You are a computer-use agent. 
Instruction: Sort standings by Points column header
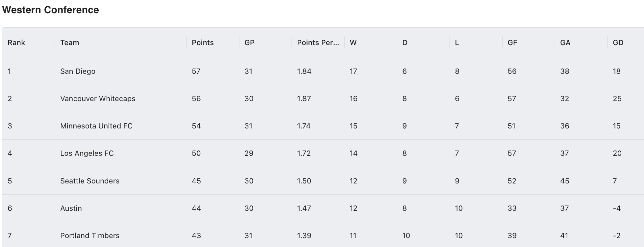[213, 42]
